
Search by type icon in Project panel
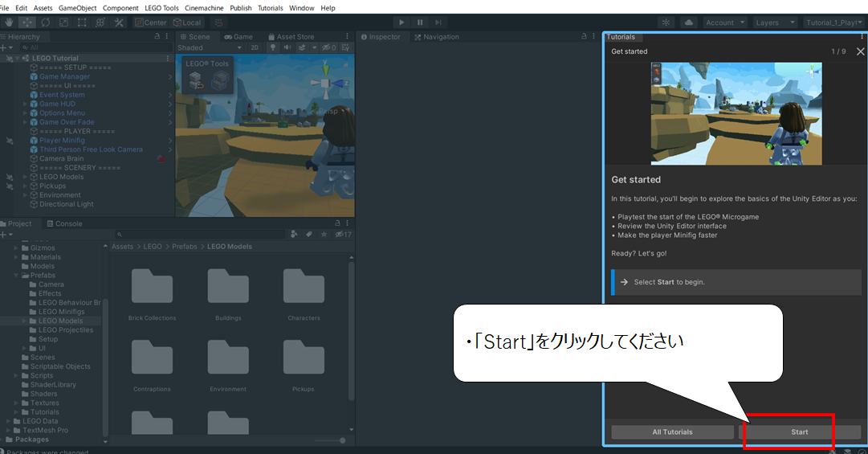click(x=295, y=234)
